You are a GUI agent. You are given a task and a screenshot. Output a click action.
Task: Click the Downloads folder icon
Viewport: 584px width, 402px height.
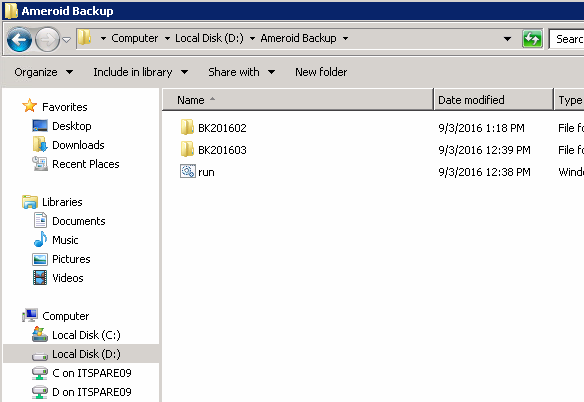click(40, 144)
